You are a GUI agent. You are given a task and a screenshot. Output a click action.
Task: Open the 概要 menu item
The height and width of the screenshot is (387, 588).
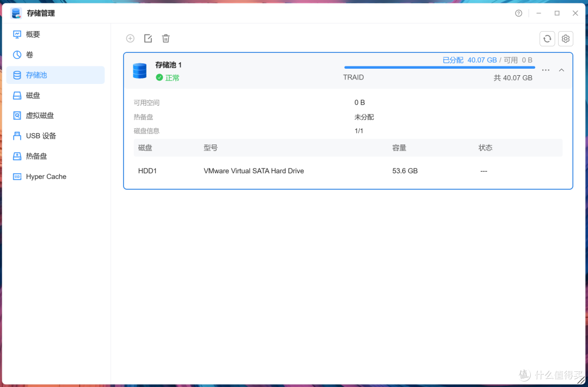pos(56,34)
